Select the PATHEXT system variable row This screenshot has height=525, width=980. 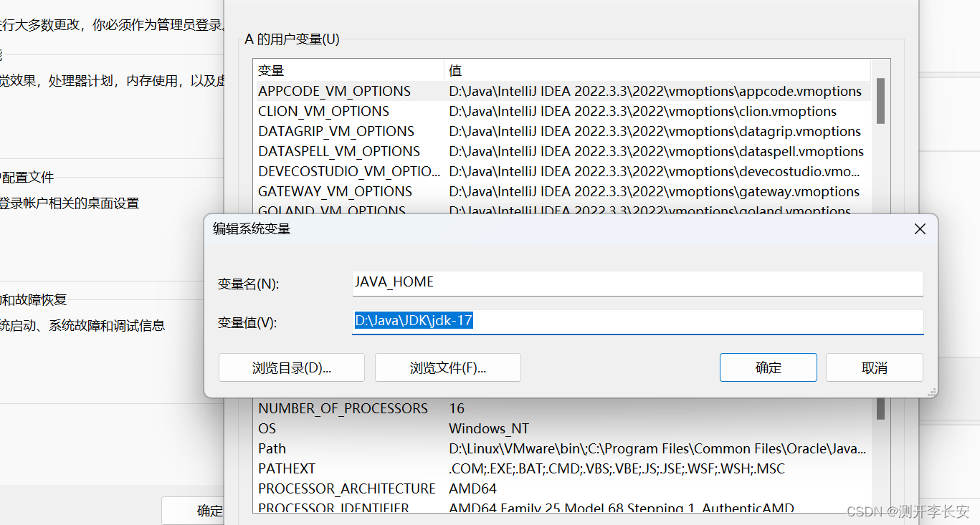563,468
